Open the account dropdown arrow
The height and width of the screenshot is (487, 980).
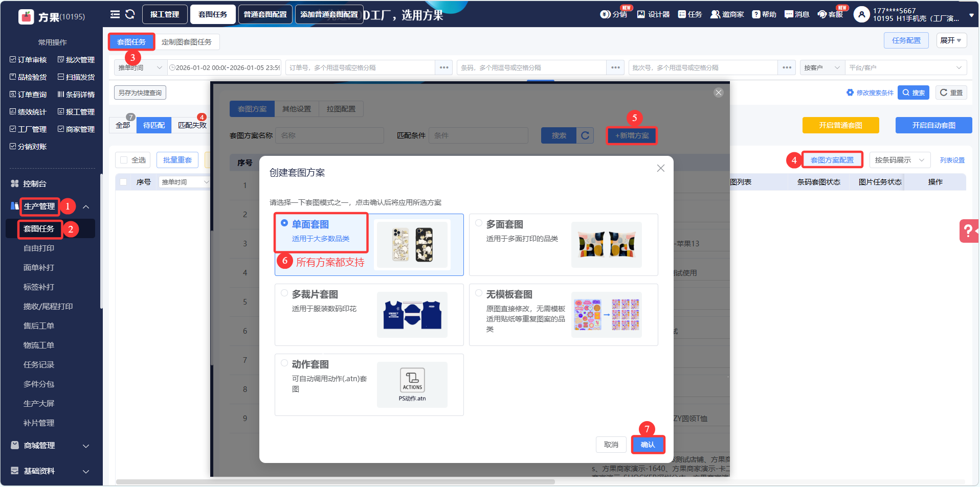(971, 15)
